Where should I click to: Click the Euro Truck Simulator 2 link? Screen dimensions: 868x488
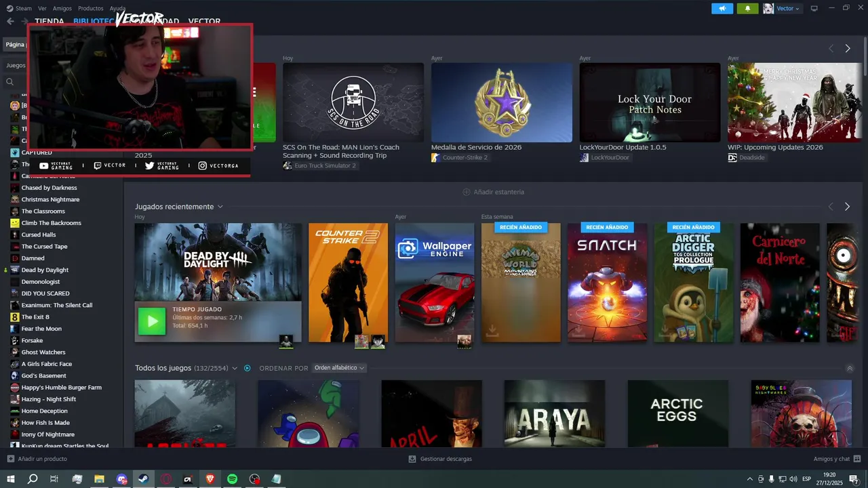point(325,165)
